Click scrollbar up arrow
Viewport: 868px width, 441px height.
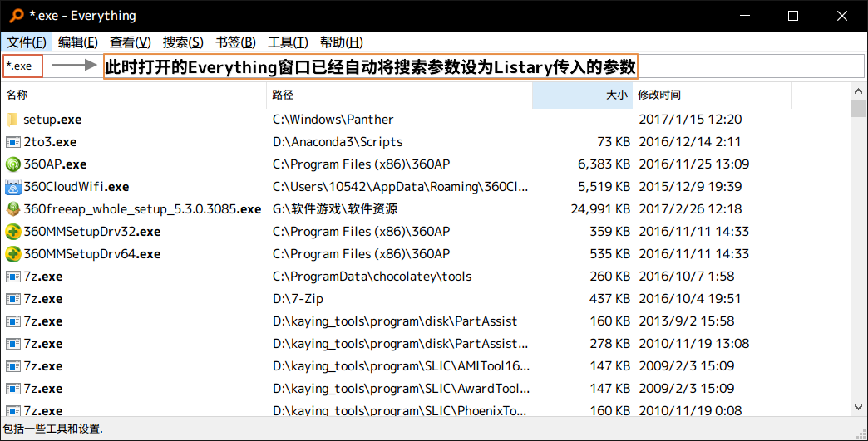859,91
